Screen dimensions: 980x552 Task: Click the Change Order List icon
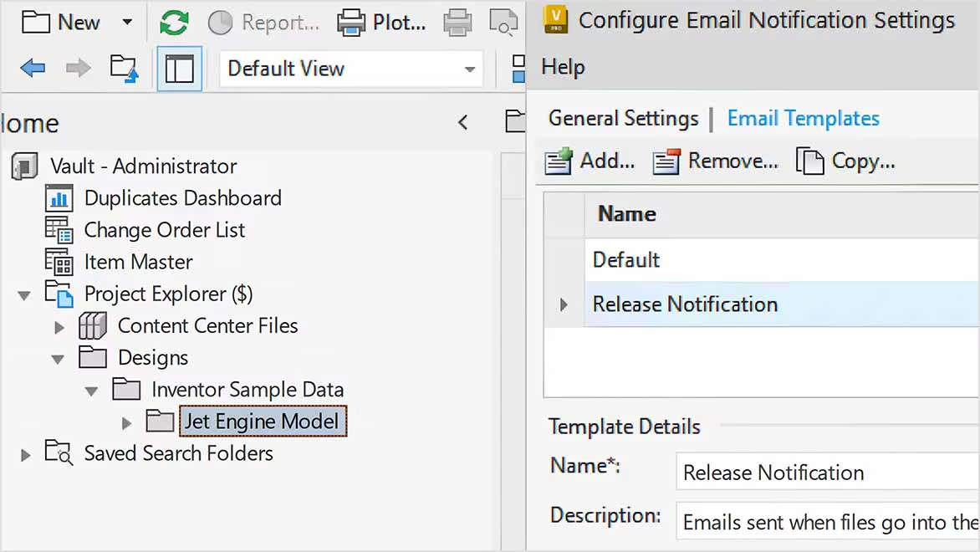[59, 230]
